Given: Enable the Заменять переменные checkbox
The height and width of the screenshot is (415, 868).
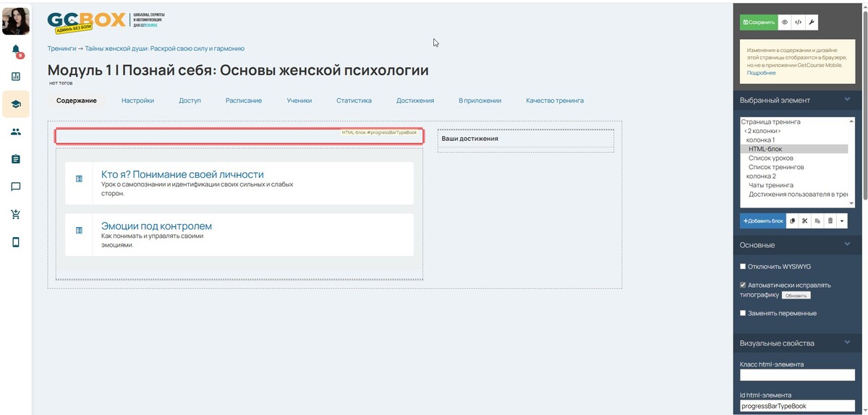Looking at the screenshot, I should pos(743,313).
